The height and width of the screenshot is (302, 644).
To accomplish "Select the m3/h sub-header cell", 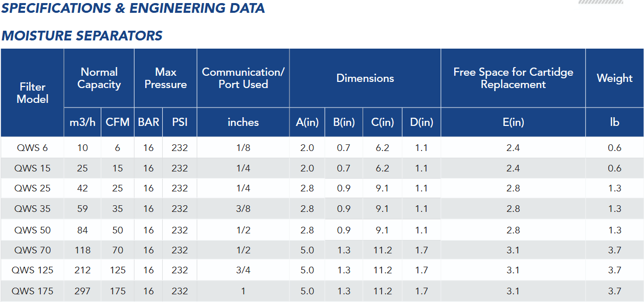I will click(82, 122).
